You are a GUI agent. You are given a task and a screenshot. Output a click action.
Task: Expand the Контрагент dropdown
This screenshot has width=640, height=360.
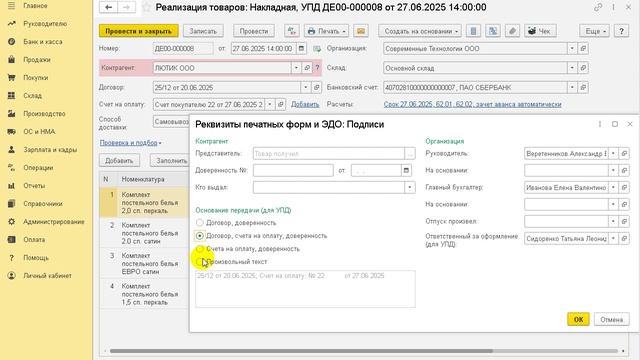(296, 68)
